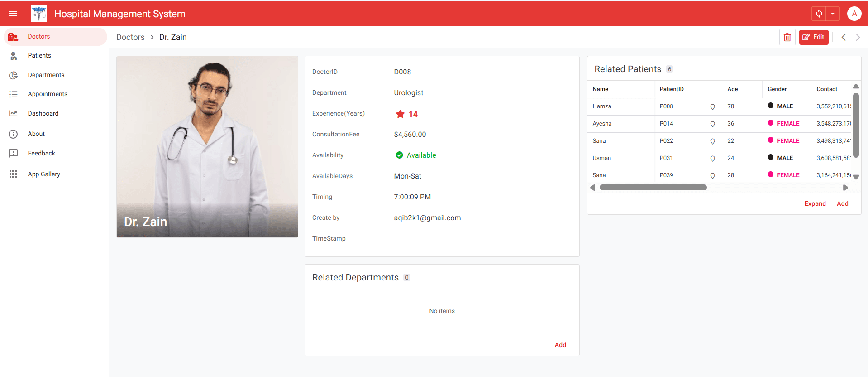Open patient Ayesha row

[720, 124]
